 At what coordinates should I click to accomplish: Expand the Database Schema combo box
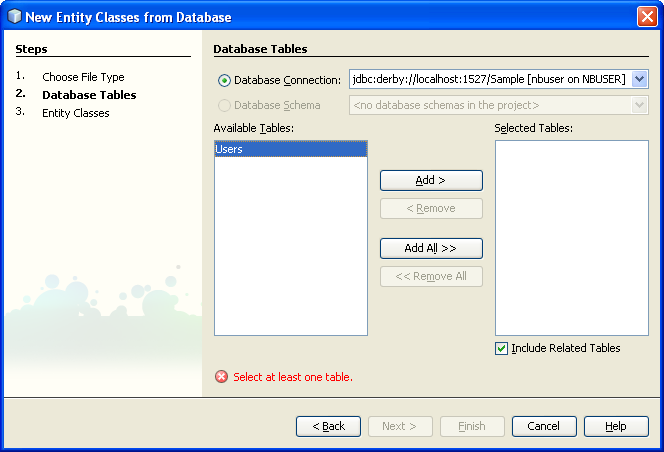coord(640,105)
